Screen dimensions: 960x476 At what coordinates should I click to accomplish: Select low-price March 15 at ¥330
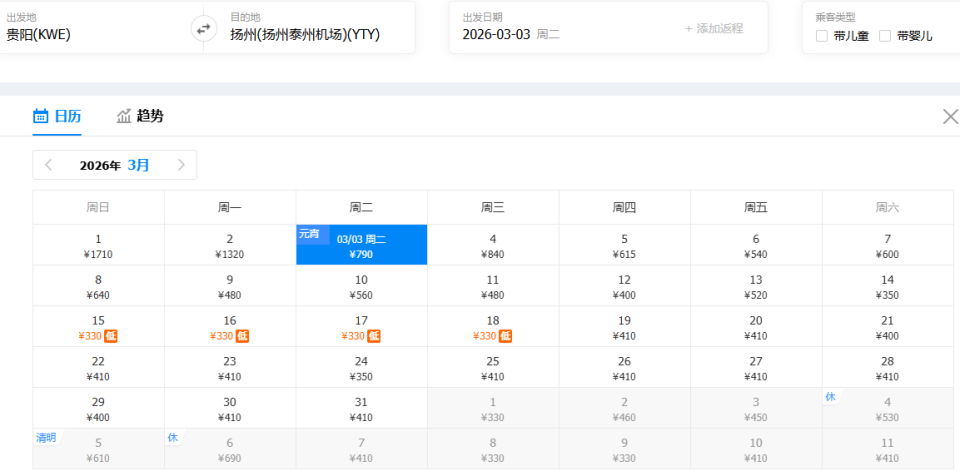pos(99,327)
